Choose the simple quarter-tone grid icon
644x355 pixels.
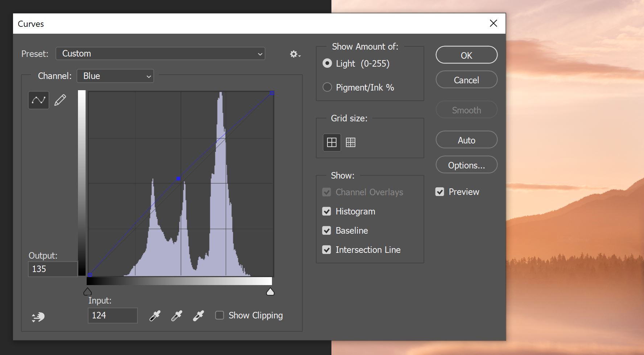pyautogui.click(x=332, y=142)
